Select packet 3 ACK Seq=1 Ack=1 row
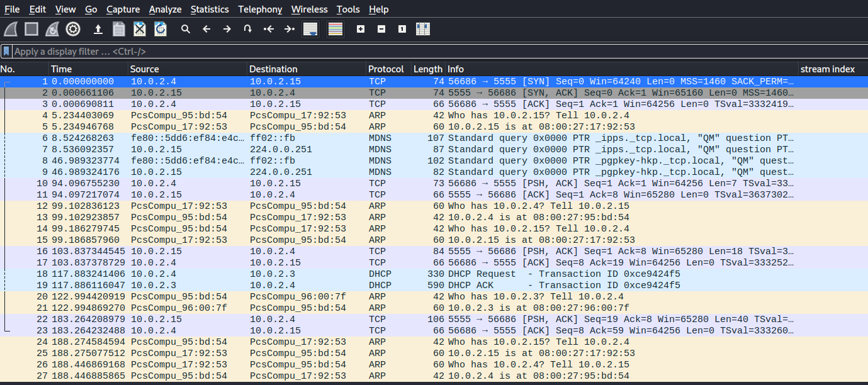868x385 pixels. [x=434, y=104]
